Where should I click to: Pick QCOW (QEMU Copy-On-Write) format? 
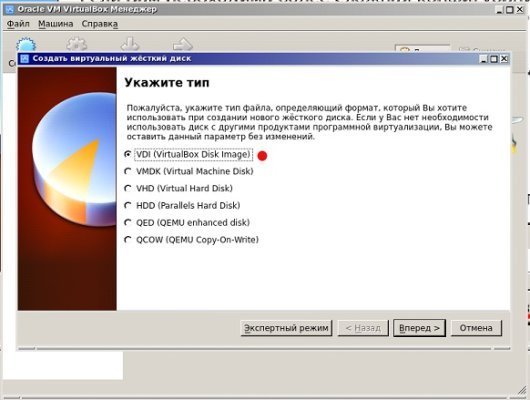[x=128, y=240]
